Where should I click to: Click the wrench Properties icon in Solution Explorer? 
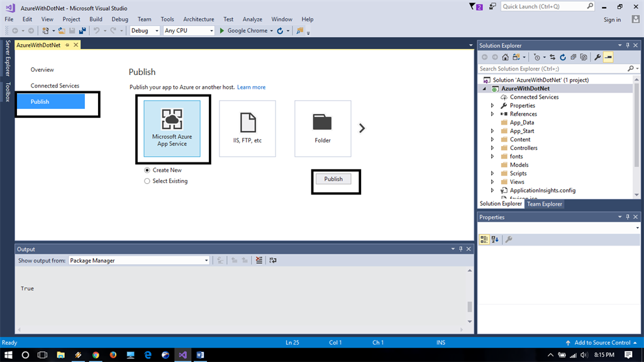(597, 57)
